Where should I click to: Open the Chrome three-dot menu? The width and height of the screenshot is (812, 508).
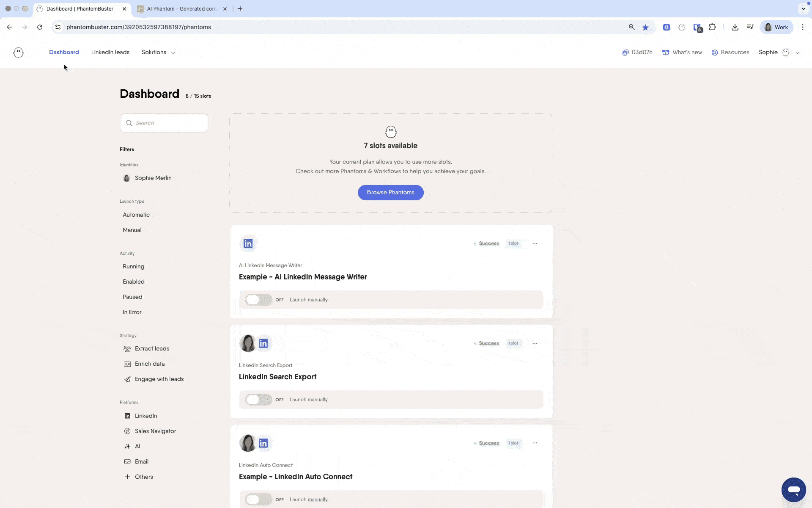pos(803,27)
